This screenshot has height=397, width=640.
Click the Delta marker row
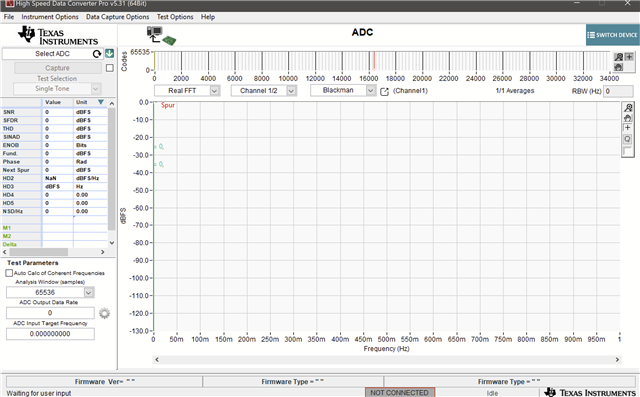tap(54, 244)
